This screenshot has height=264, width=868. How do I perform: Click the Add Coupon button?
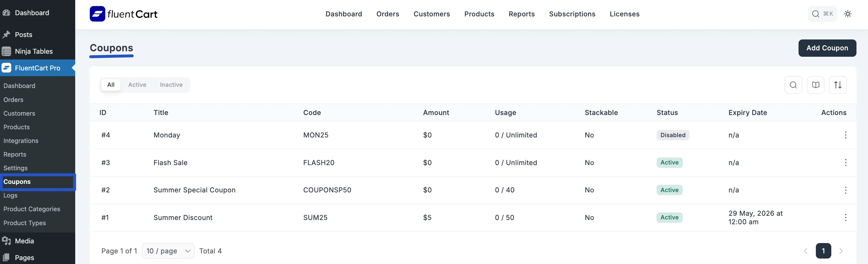coord(827,48)
